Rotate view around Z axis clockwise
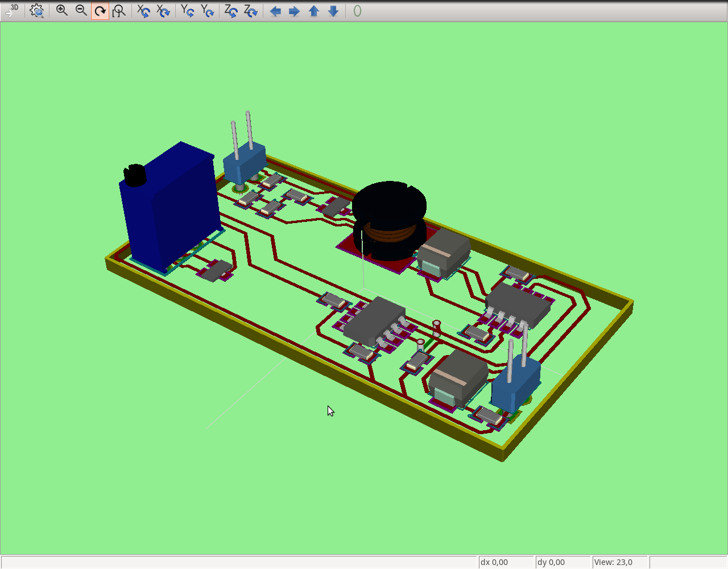Image resolution: width=728 pixels, height=569 pixels. 231,10
